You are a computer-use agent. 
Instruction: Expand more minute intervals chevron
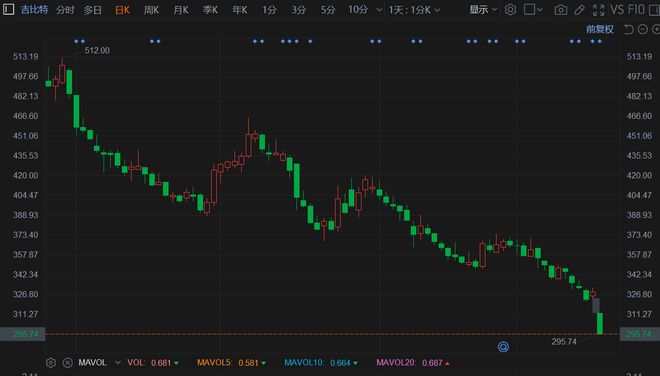(x=379, y=10)
